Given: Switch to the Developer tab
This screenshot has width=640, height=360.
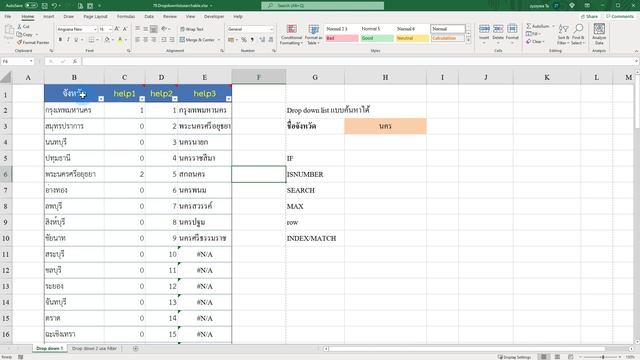Looking at the screenshot, I should click(214, 17).
